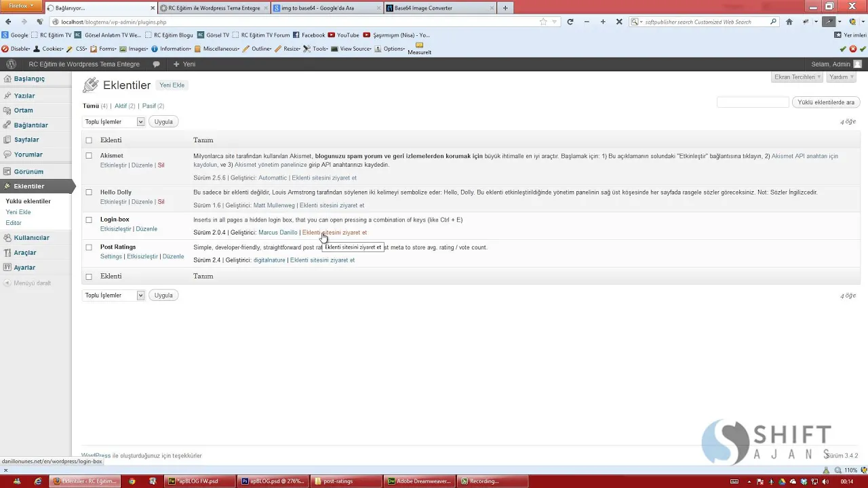868x488 pixels.
Task: Tick the Akismet plugin checkbox
Action: (x=89, y=155)
